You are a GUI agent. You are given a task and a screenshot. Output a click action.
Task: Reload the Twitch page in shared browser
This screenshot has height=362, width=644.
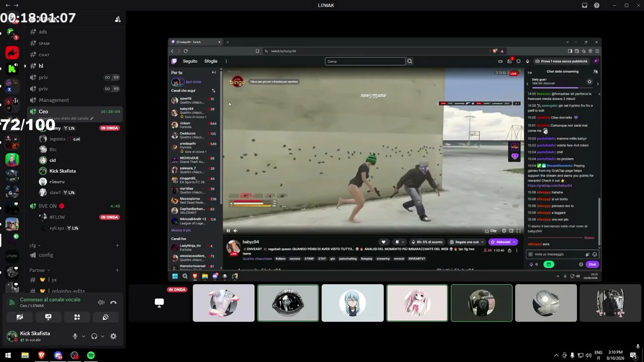(x=186, y=51)
